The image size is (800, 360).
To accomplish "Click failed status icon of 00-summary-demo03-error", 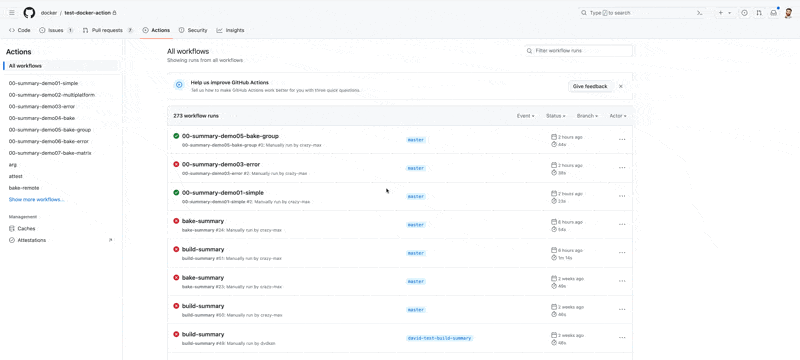I will tap(176, 164).
